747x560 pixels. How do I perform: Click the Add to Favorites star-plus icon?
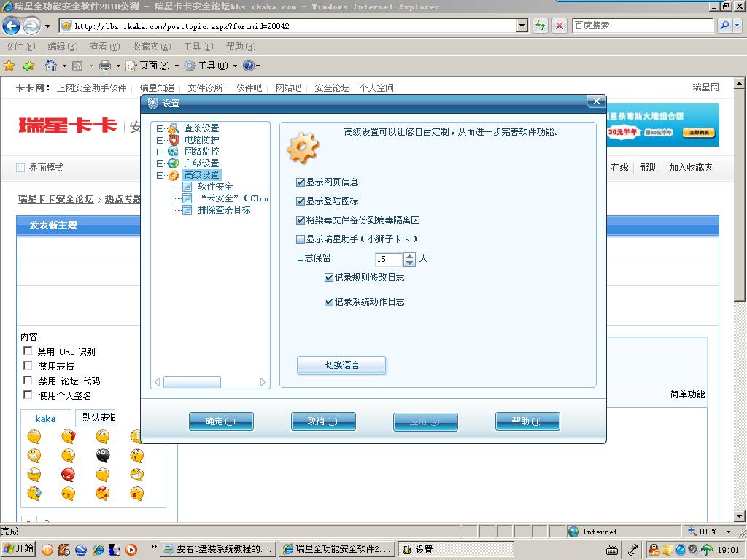28,66
